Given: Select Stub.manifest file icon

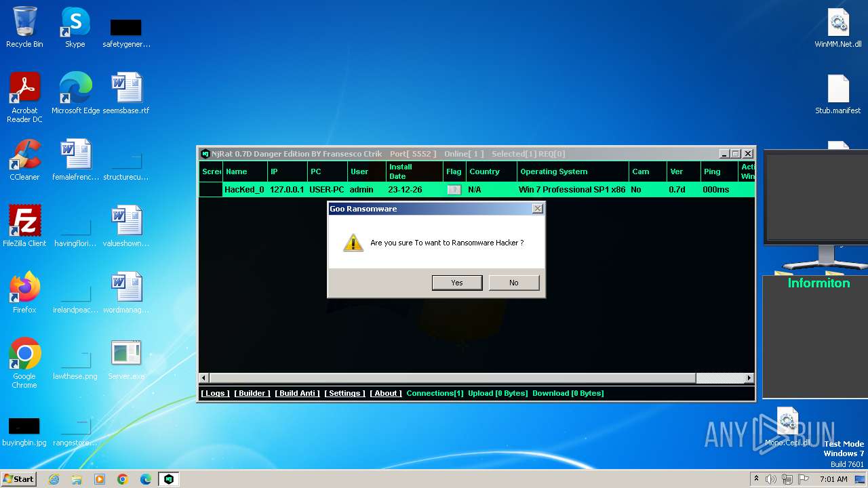Looking at the screenshot, I should coord(838,94).
